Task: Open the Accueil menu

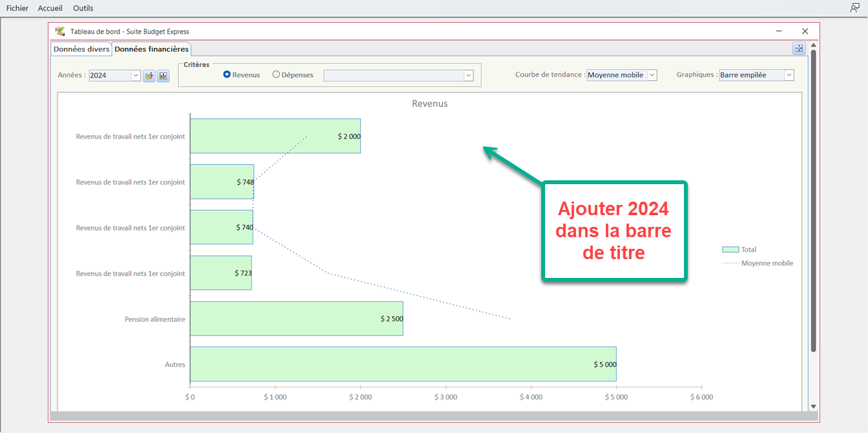Action: 50,8
